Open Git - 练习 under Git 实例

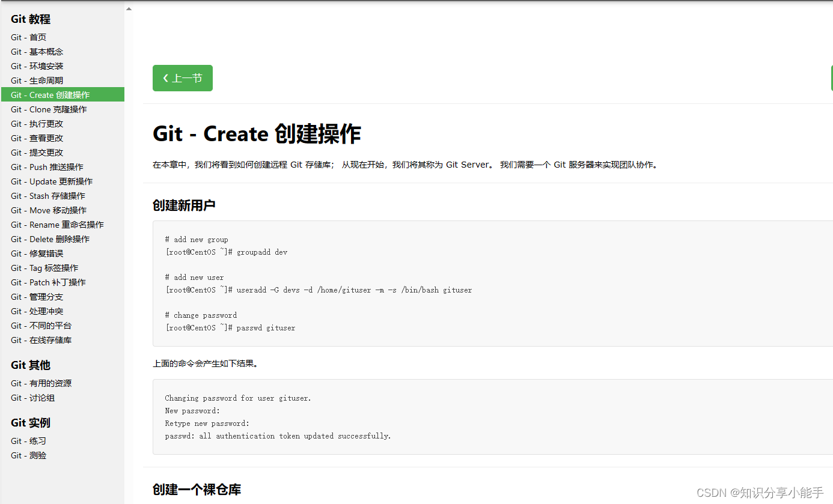28,441
